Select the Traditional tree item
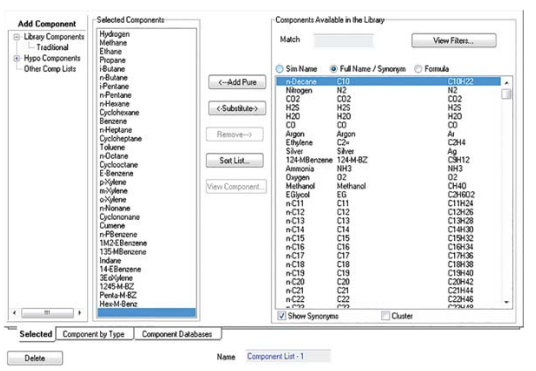Viewport: 536px width, 371px height. [x=52, y=47]
